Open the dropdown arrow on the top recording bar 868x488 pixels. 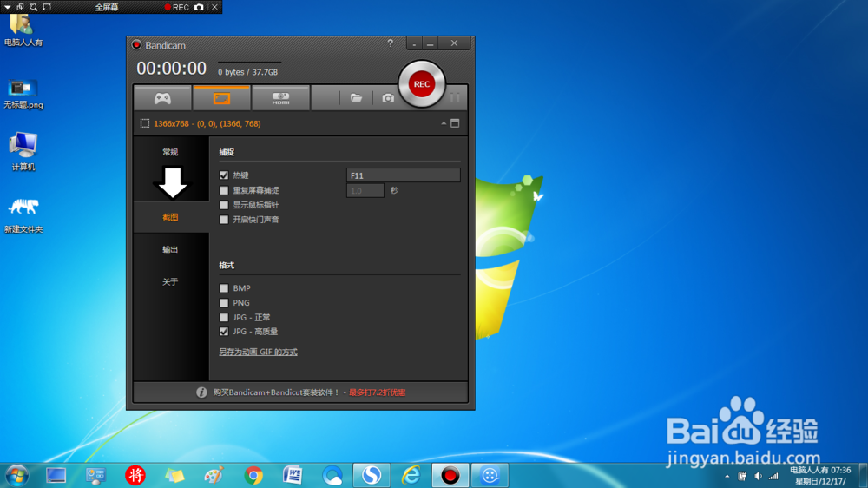8,7
